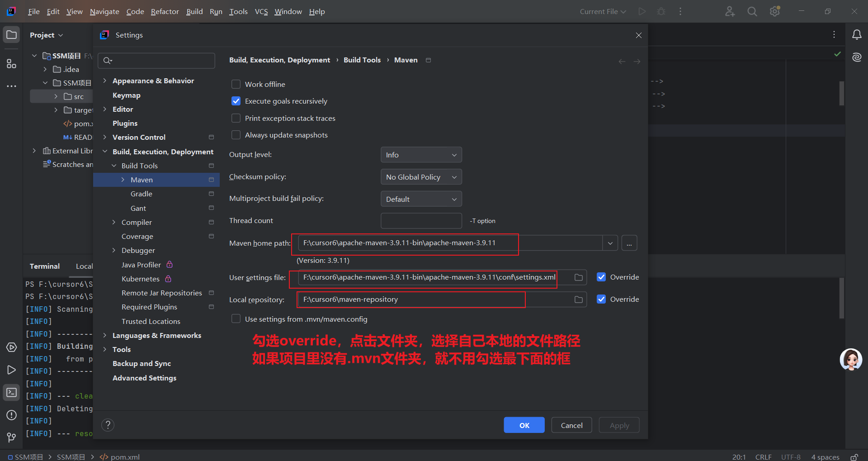Close the Settings dialog
This screenshot has height=461, width=868.
pos(639,35)
